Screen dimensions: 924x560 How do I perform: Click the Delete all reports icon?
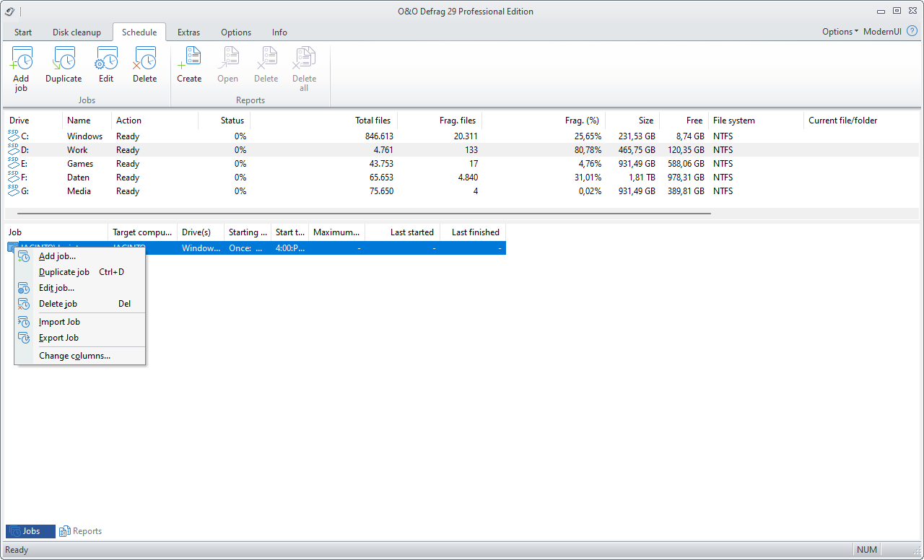(304, 58)
